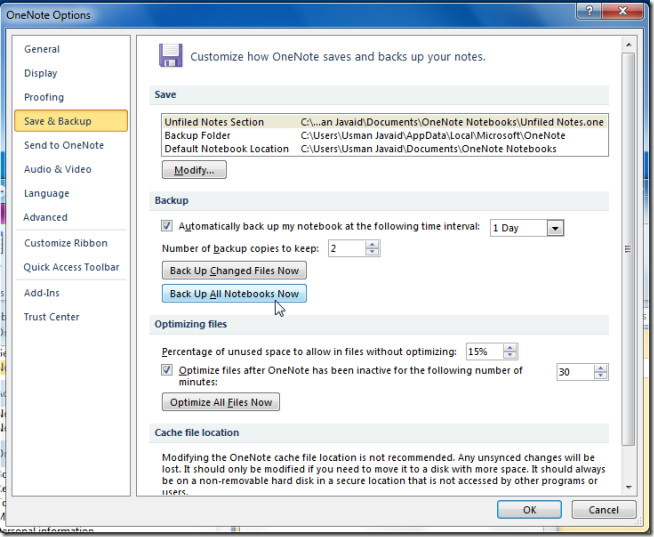Select the Default Notebook Location row
Screen dimensions: 654x537
pyautogui.click(x=385, y=149)
